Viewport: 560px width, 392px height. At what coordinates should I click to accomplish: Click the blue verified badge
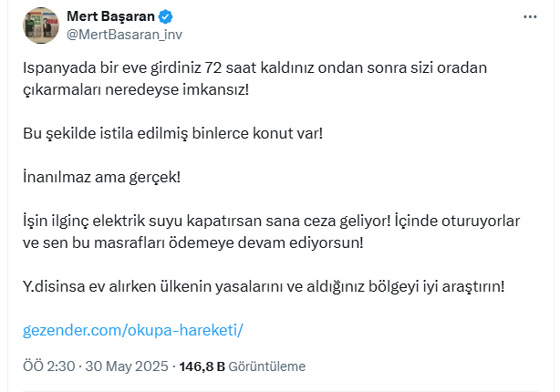pyautogui.click(x=166, y=16)
